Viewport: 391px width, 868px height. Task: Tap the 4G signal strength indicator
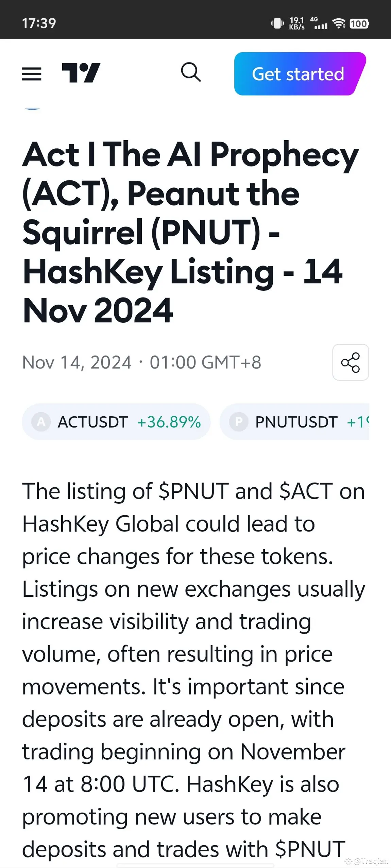point(320,23)
